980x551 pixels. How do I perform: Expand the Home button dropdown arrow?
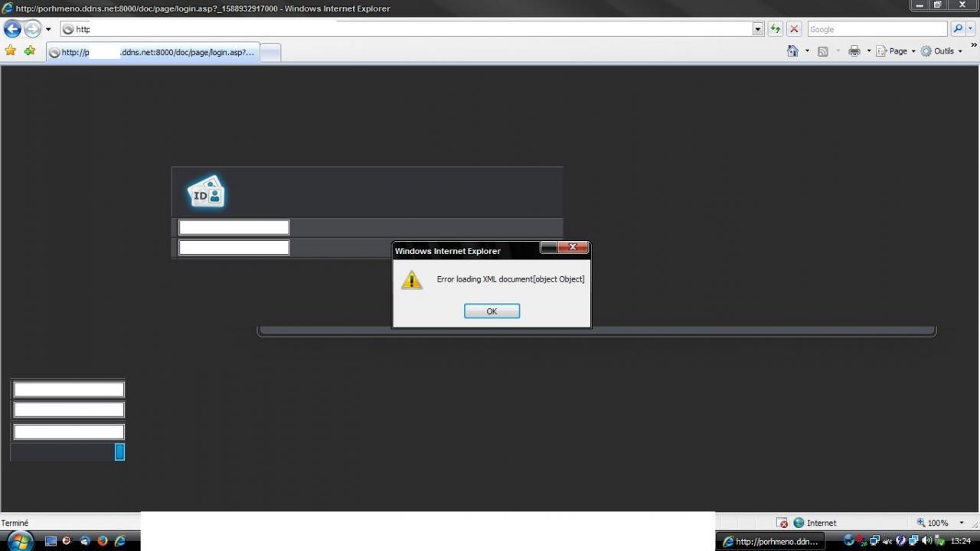[x=807, y=51]
